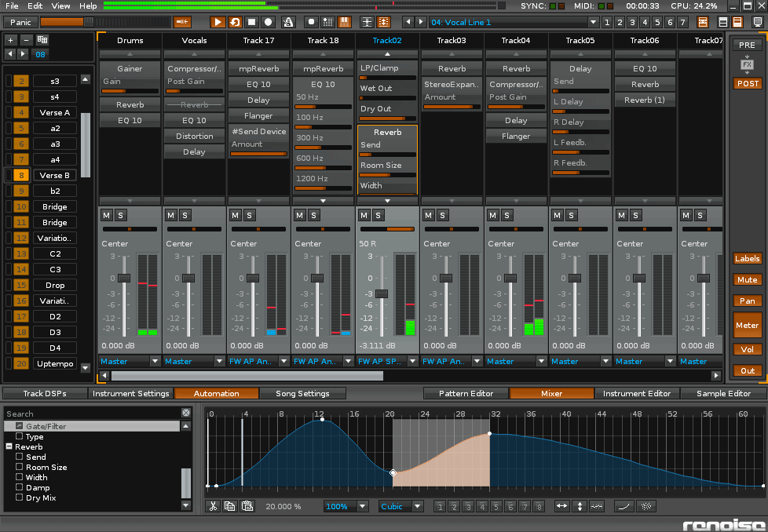Enable record mode with the circle icon
This screenshot has height=532, width=768.
(268, 22)
